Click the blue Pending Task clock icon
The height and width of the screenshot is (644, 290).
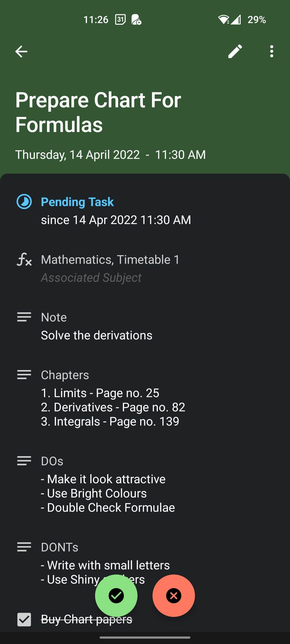click(24, 202)
